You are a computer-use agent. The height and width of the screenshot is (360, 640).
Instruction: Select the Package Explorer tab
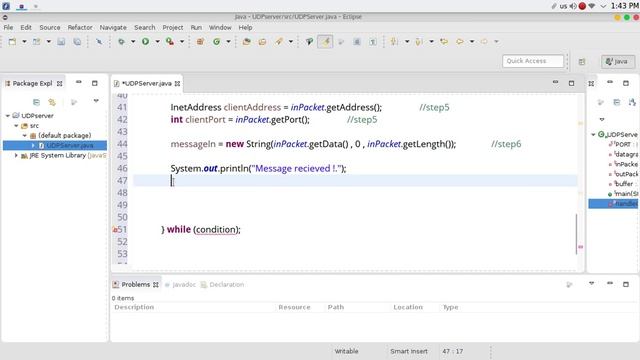click(x=32, y=83)
